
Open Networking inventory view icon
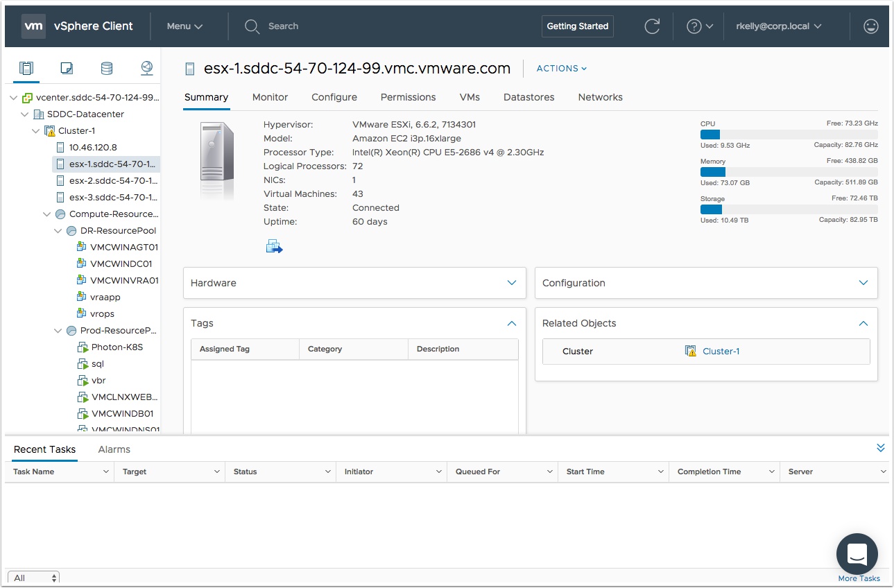pos(146,68)
